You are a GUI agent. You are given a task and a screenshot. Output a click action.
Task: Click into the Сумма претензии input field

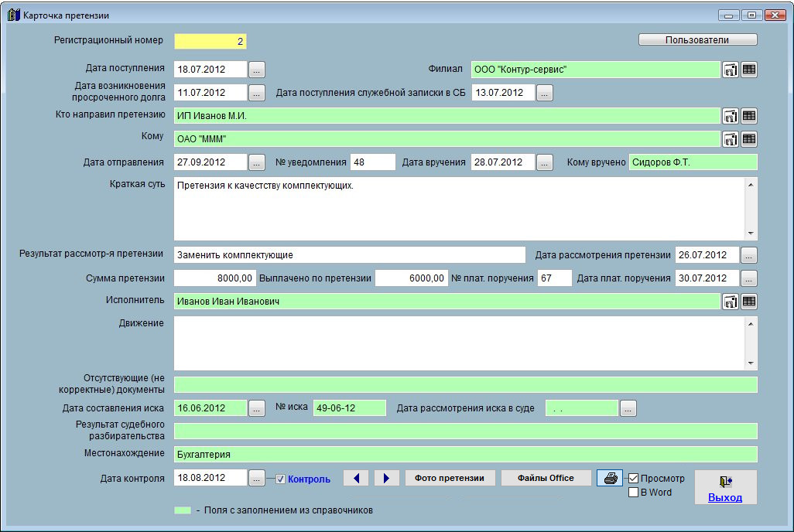pos(215,278)
